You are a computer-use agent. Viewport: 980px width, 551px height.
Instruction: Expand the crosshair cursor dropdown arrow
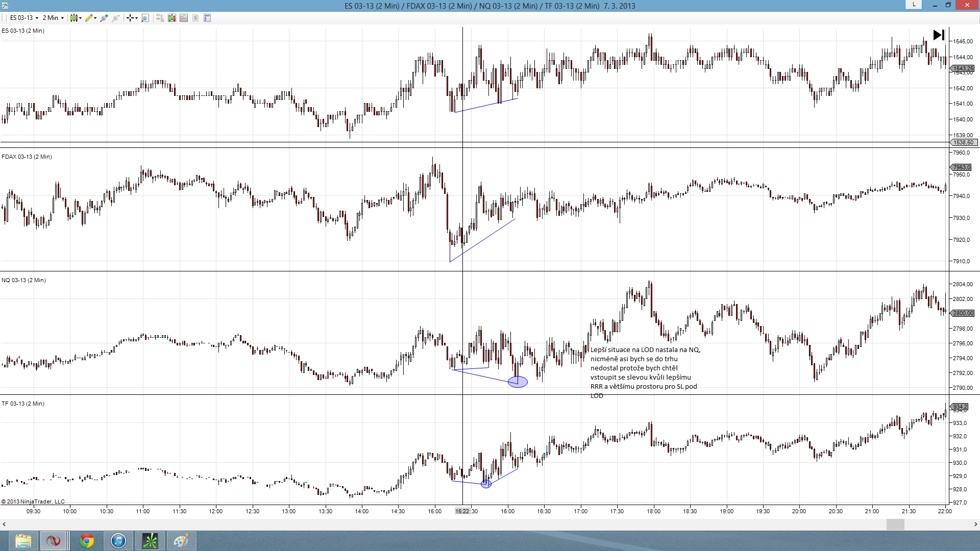pyautogui.click(x=136, y=18)
